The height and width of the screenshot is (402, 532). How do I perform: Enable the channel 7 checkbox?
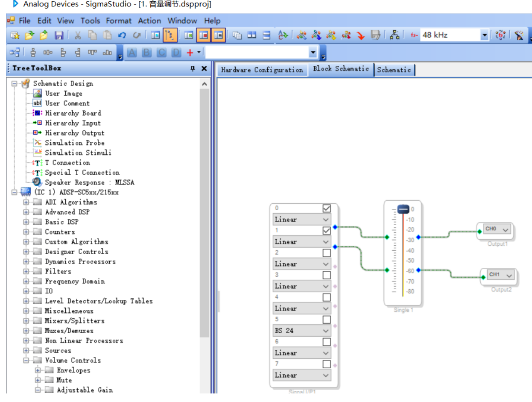327,364
